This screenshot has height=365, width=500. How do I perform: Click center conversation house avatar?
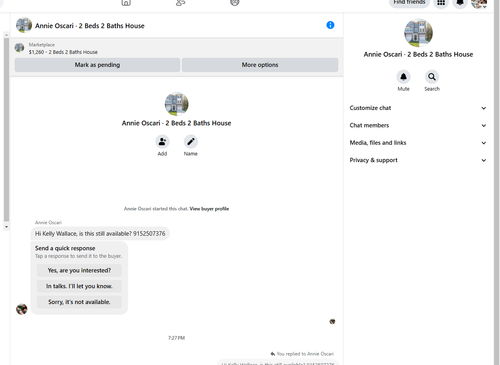click(x=176, y=104)
